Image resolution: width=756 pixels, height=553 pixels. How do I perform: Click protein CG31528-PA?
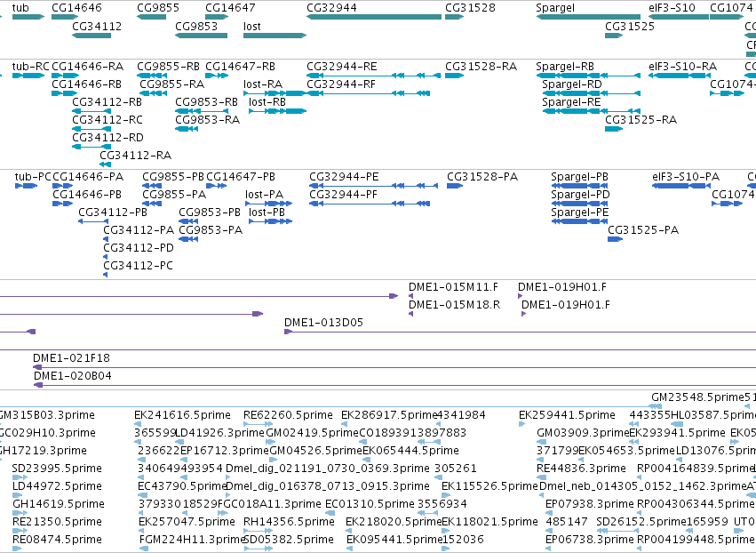(482, 177)
